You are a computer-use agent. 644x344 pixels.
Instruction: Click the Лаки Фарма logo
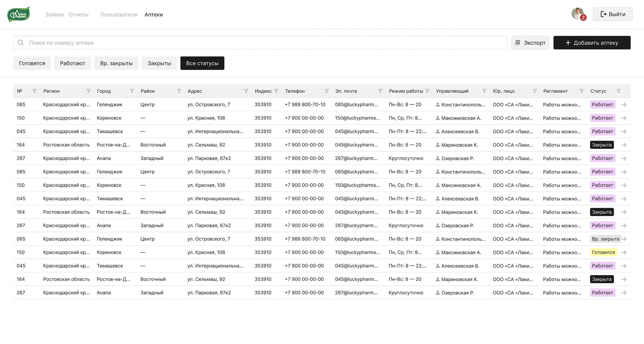coord(19,14)
